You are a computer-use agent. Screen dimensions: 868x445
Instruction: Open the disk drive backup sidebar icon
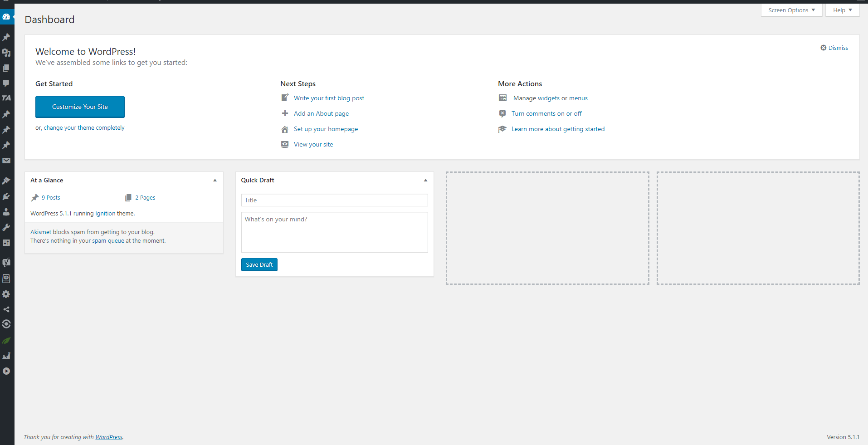click(6, 279)
